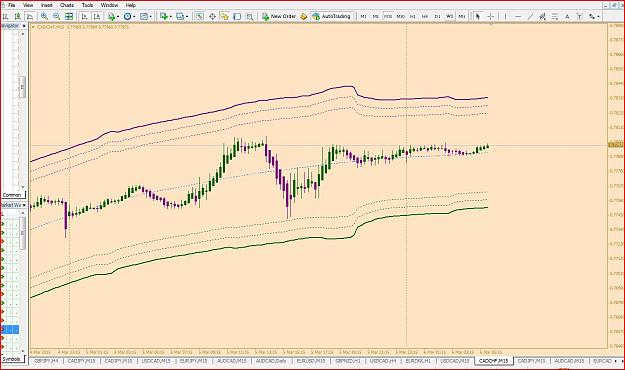
Task: Select the Fibonacci retracement tool
Action: click(555, 16)
